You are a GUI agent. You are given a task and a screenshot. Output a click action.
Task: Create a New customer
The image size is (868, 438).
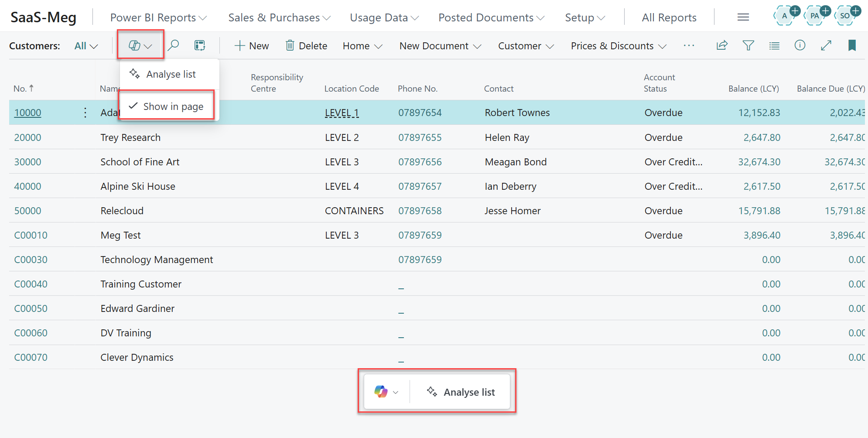252,46
